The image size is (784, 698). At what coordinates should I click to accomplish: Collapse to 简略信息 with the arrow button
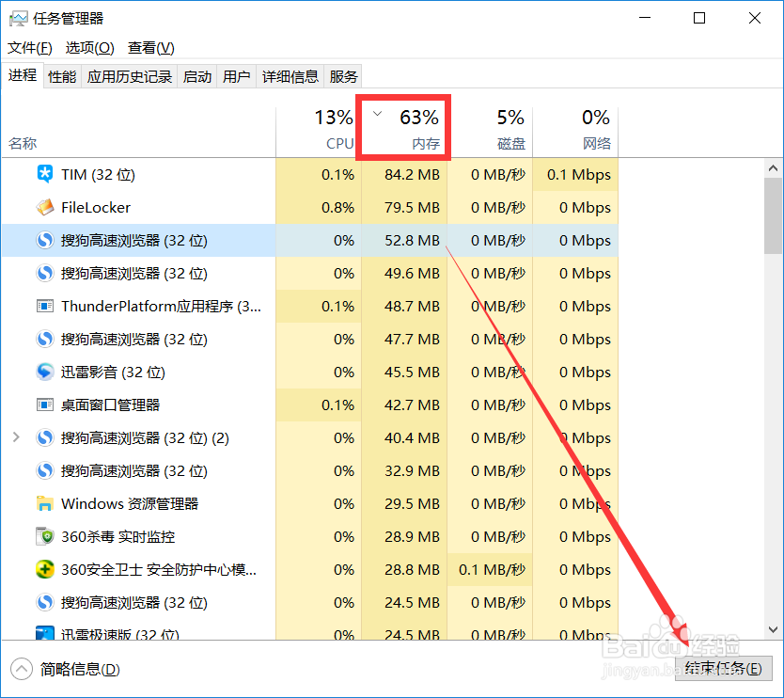22,669
